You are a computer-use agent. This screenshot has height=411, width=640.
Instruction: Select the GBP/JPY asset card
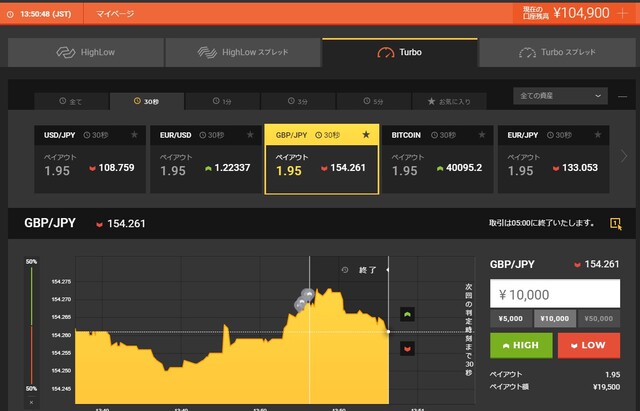(322, 159)
